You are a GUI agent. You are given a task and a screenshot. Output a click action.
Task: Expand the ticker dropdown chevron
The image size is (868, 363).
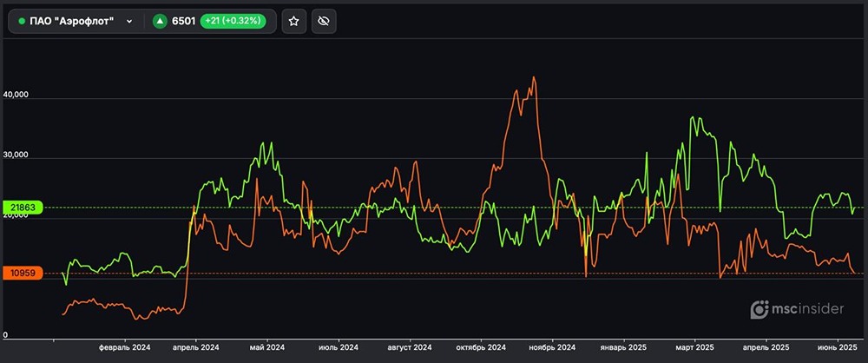point(129,21)
